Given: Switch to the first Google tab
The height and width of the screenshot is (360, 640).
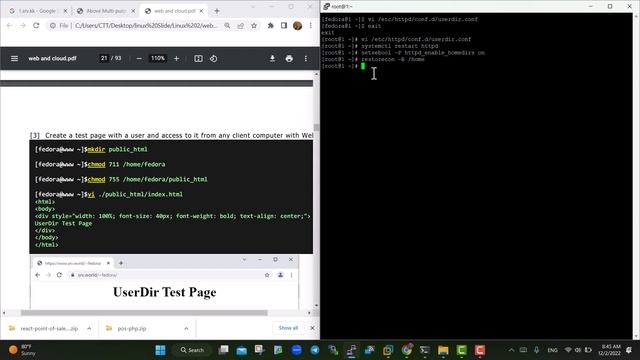Looking at the screenshot, I should pos(37,11).
